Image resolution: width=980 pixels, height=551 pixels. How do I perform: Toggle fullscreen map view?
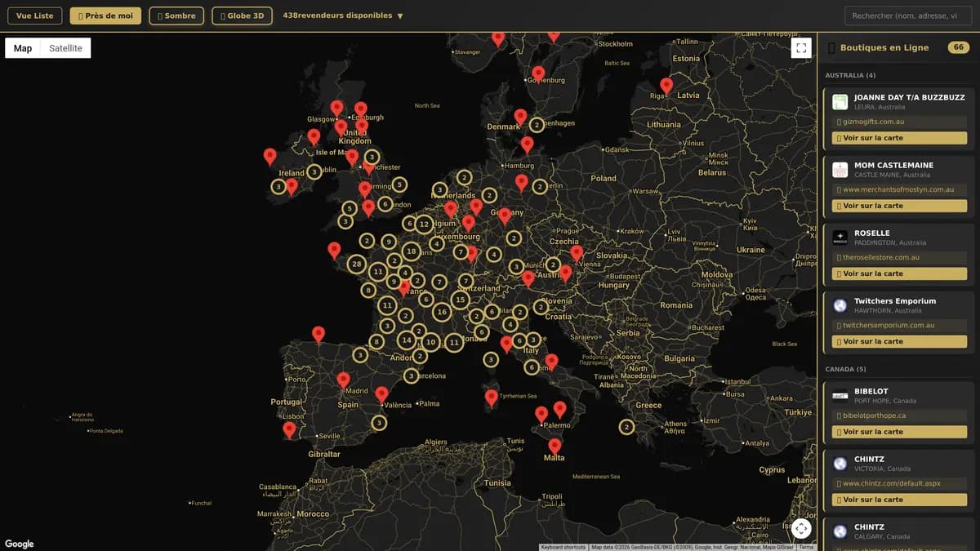tap(801, 48)
